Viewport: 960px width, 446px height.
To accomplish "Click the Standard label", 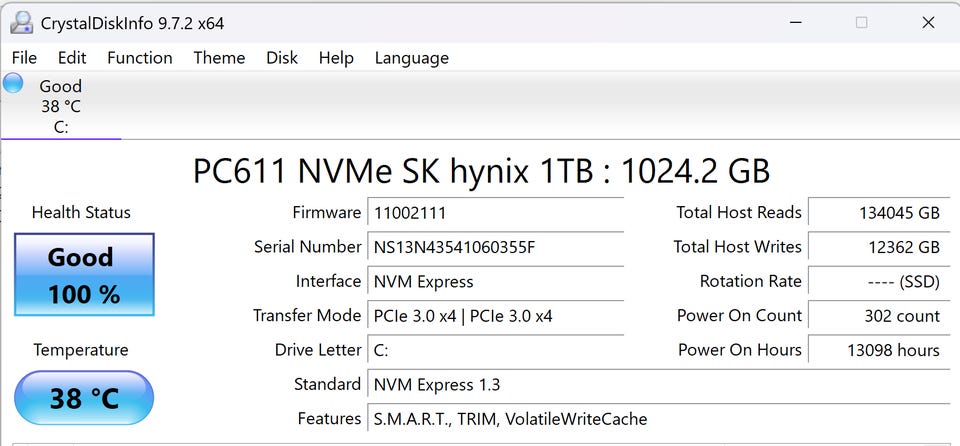I will pos(328,385).
